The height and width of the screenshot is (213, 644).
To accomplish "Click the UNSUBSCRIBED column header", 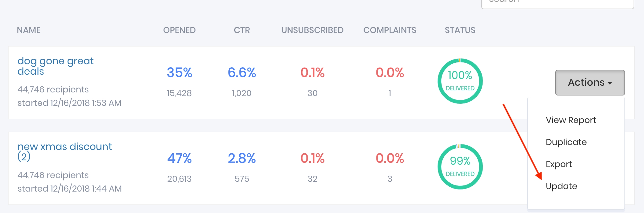I will coord(312,30).
